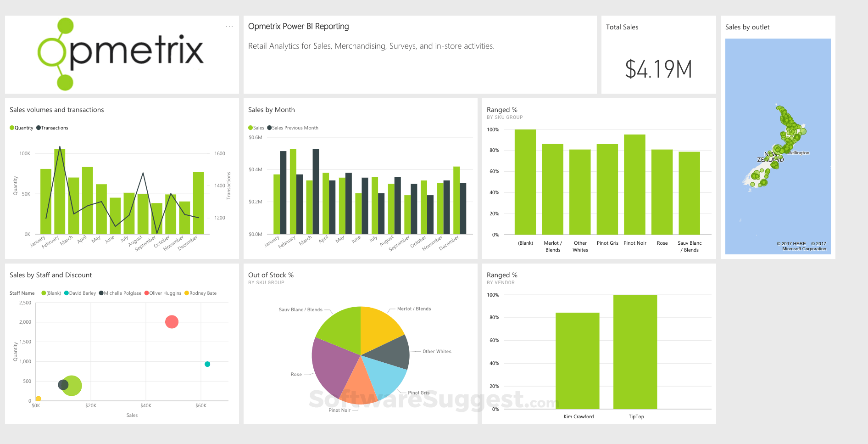Select the Sauv Blanc / Blends bar in Ranged %
The width and height of the screenshot is (868, 444).
[x=690, y=193]
